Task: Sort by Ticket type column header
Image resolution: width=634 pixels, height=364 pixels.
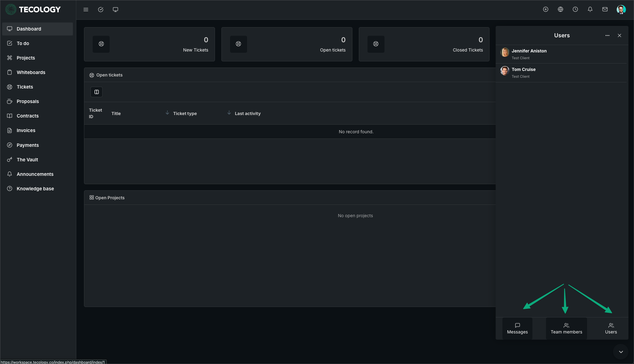Action: click(x=185, y=114)
